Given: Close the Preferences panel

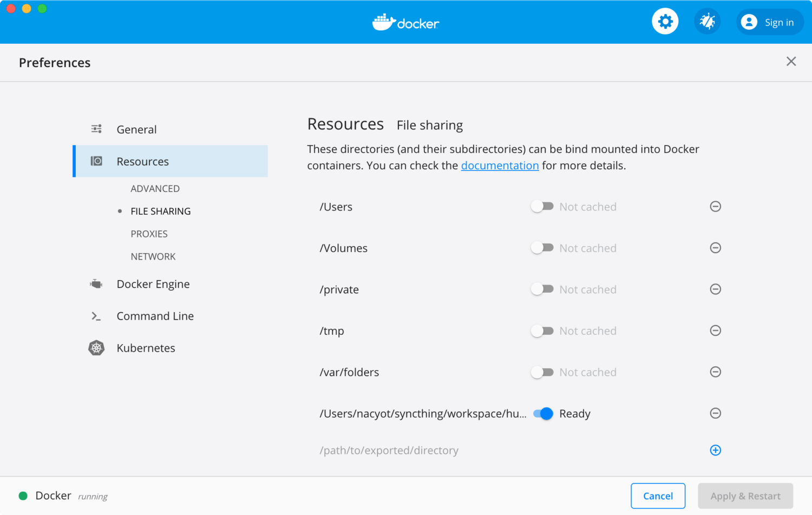Looking at the screenshot, I should tap(791, 62).
